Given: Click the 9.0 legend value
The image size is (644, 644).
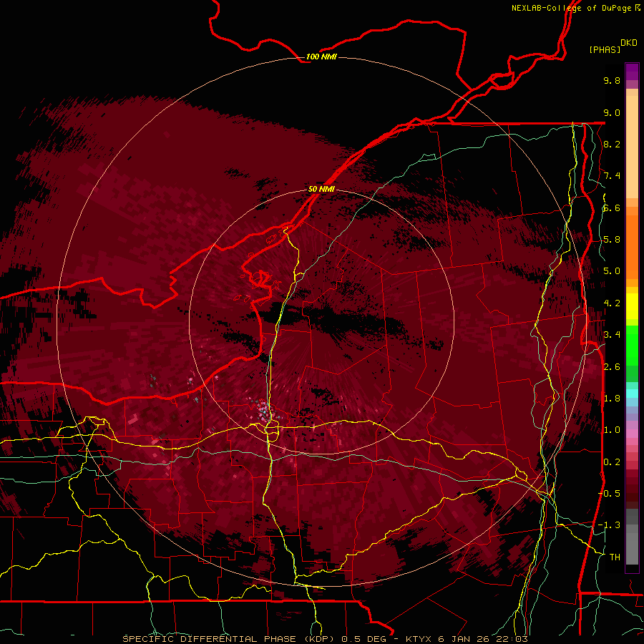Looking at the screenshot, I should click(612, 112).
